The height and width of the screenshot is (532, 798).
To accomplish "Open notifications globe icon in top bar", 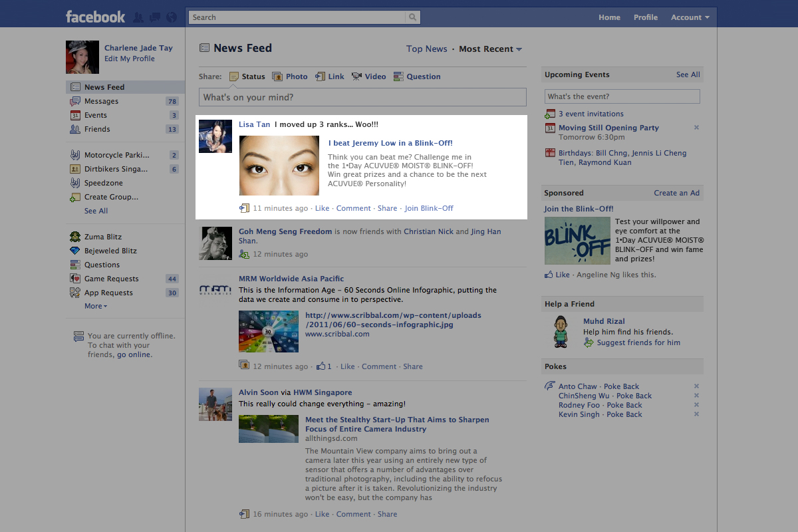I will (x=171, y=17).
